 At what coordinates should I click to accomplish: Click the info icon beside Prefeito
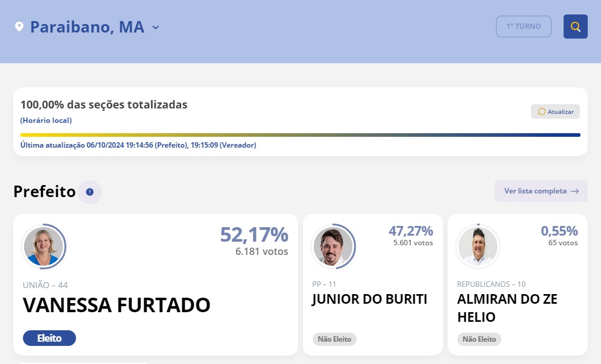coord(90,192)
